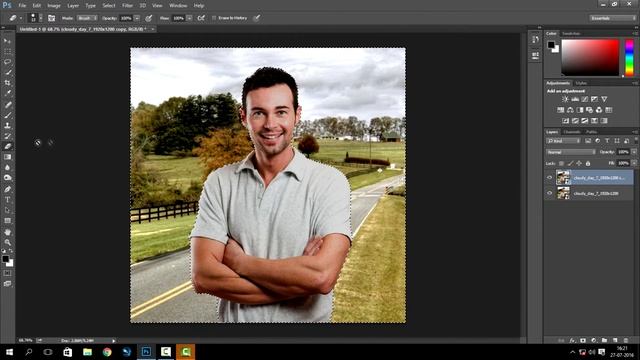Switch to the Swatches tab
Viewport: 640px width, 360px height.
[571, 33]
